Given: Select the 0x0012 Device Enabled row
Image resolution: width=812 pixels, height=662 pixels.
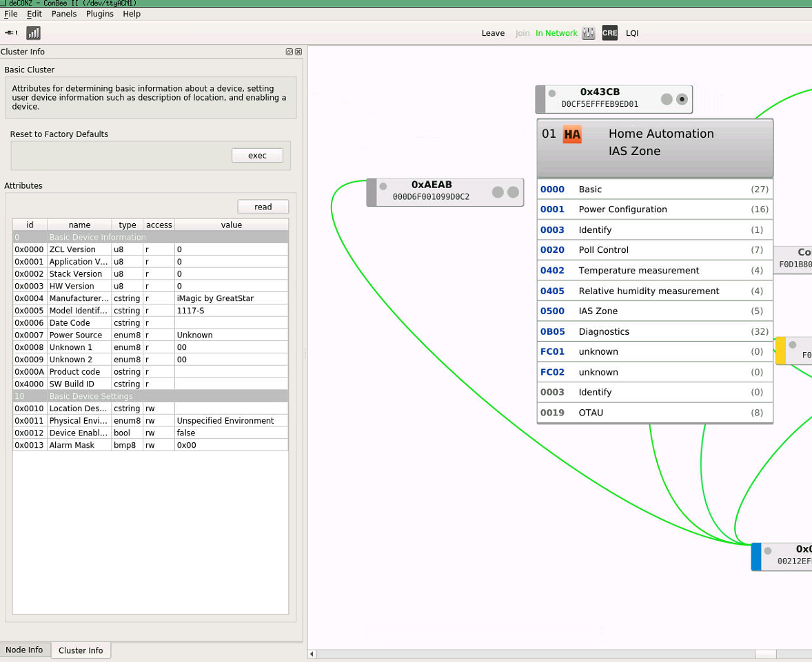Looking at the screenshot, I should (151, 433).
